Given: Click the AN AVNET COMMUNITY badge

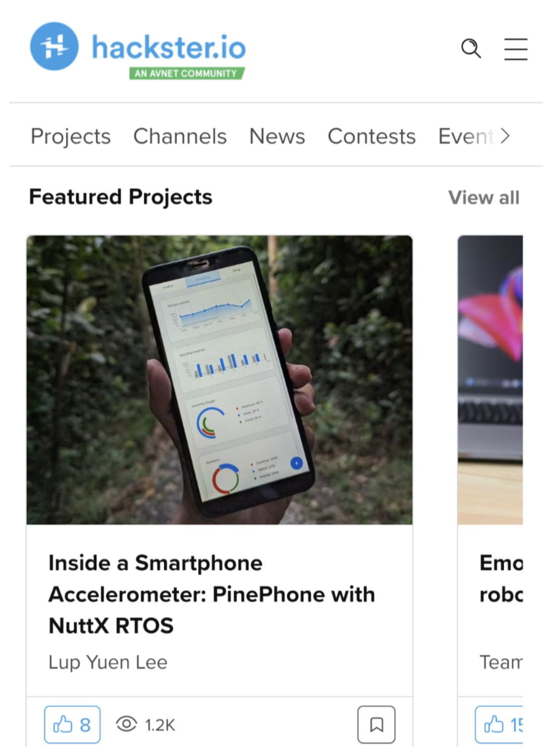Looking at the screenshot, I should (x=186, y=74).
